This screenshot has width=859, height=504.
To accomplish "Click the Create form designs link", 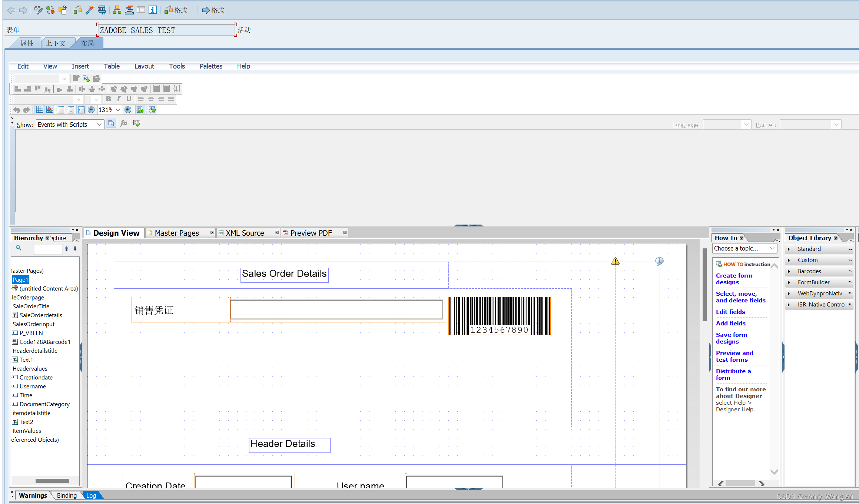I will [734, 278].
